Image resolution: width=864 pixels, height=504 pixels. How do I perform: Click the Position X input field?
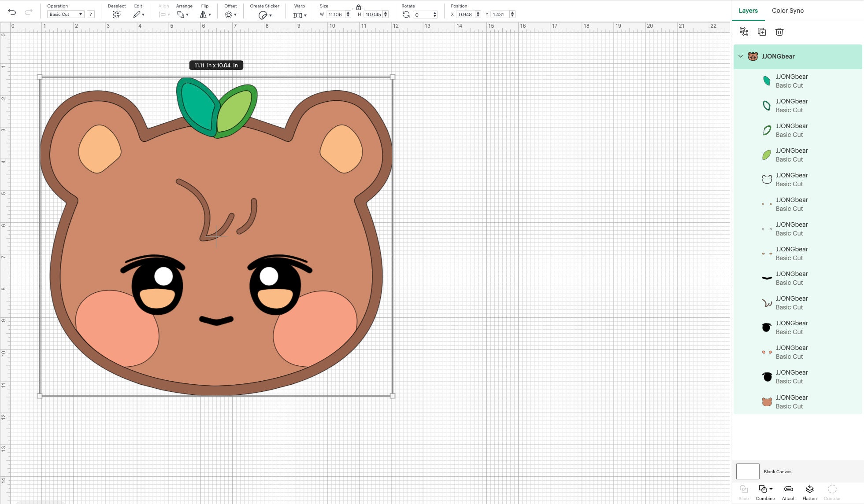(465, 15)
